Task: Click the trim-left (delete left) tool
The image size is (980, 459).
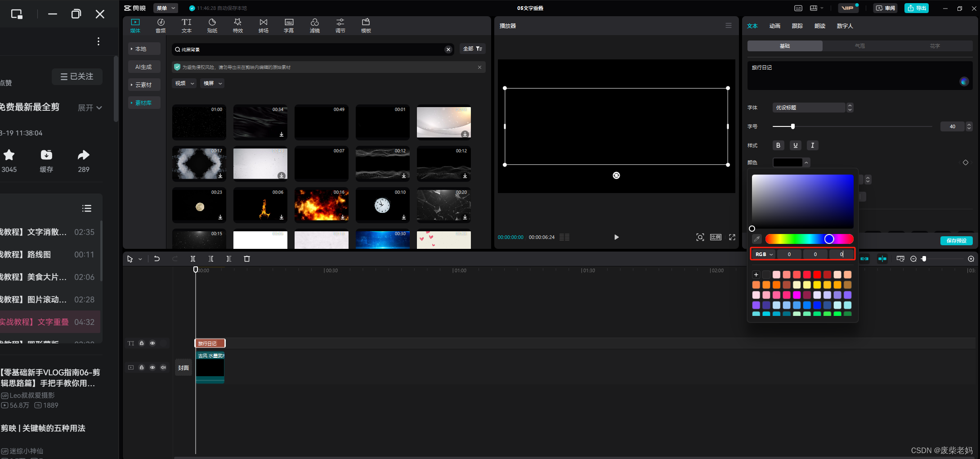Action: click(211, 259)
